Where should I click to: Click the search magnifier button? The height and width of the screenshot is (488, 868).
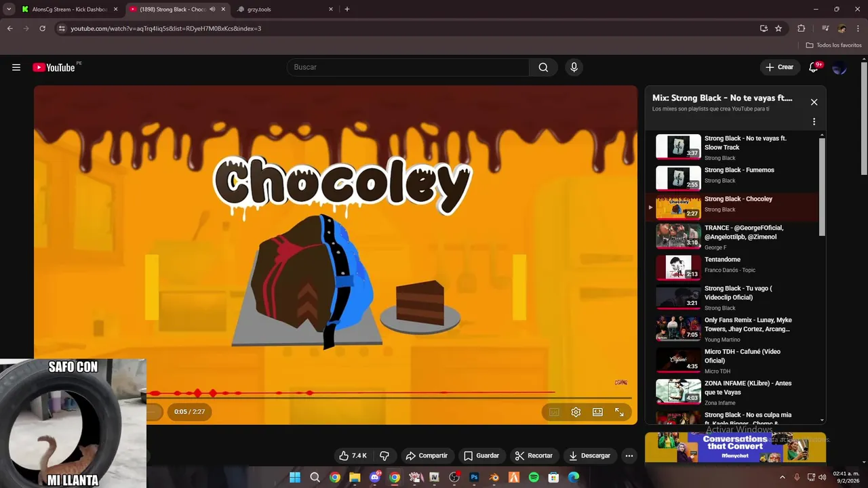543,67
